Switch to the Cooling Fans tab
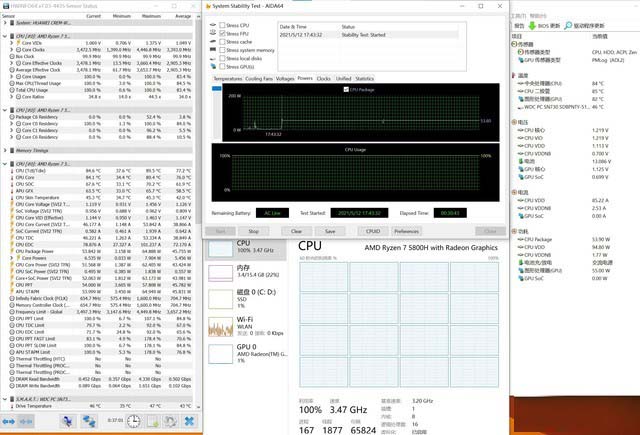Screen dimensions: 640x435 click(x=259, y=78)
